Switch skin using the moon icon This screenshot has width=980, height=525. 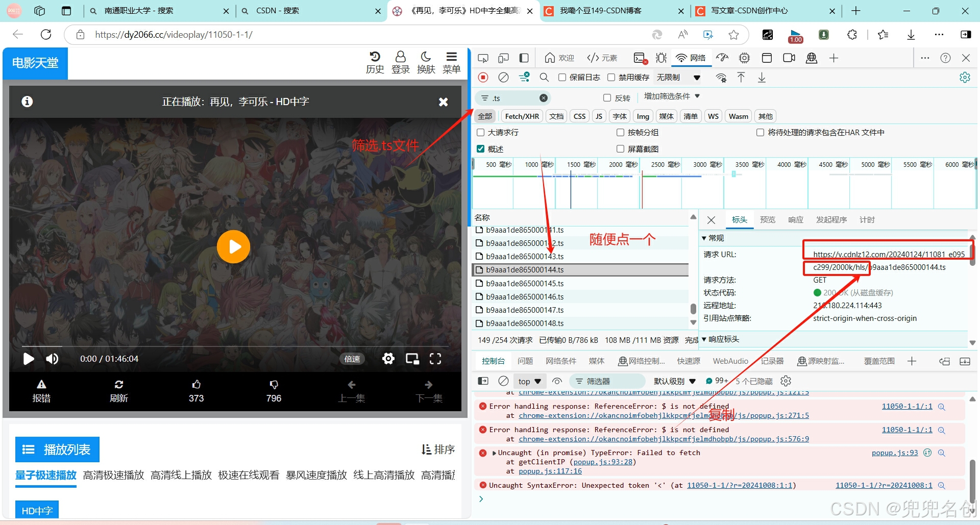coord(426,63)
